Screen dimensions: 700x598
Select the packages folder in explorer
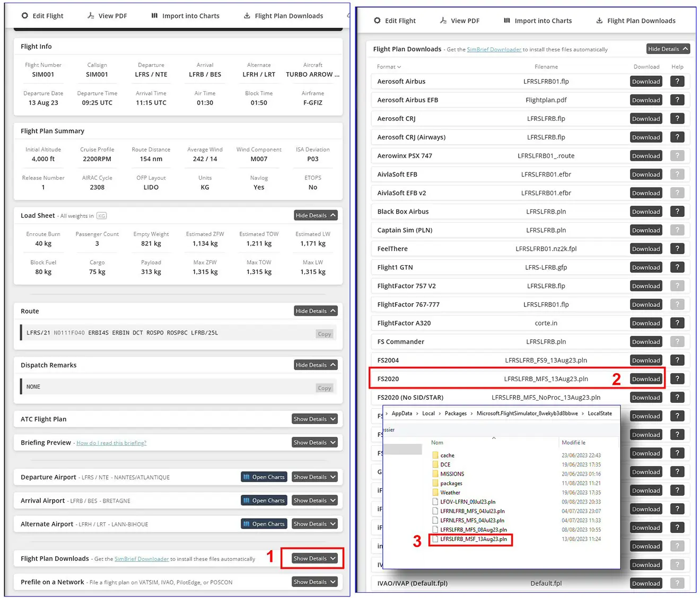point(447,483)
